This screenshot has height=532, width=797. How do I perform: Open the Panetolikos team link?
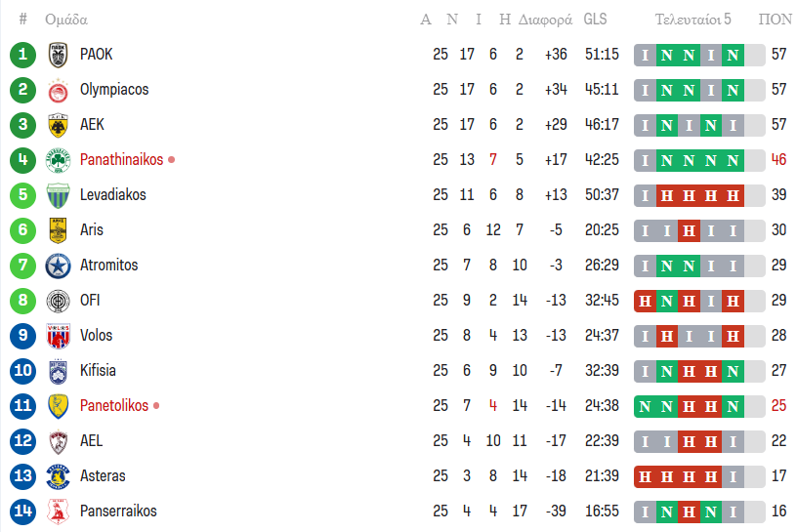click(x=114, y=406)
